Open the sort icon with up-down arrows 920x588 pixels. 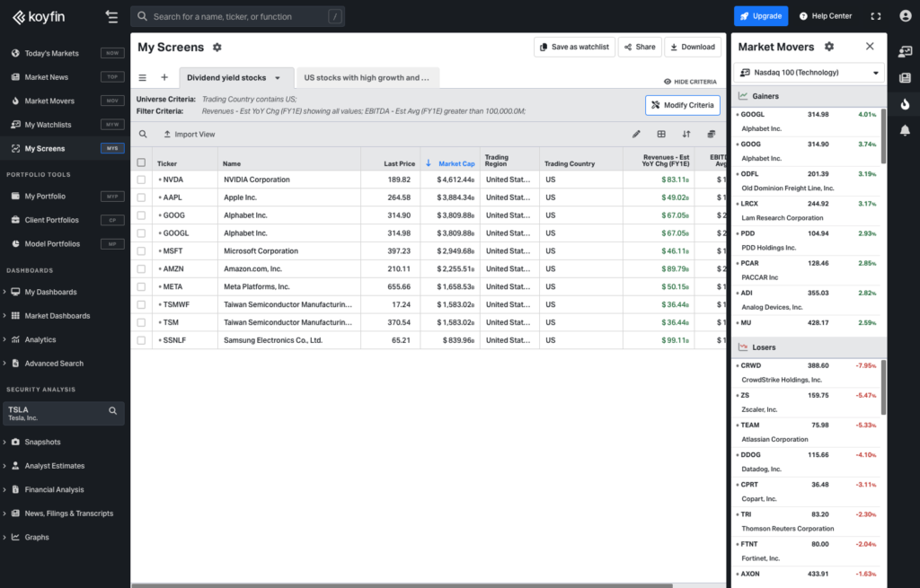[x=686, y=133]
